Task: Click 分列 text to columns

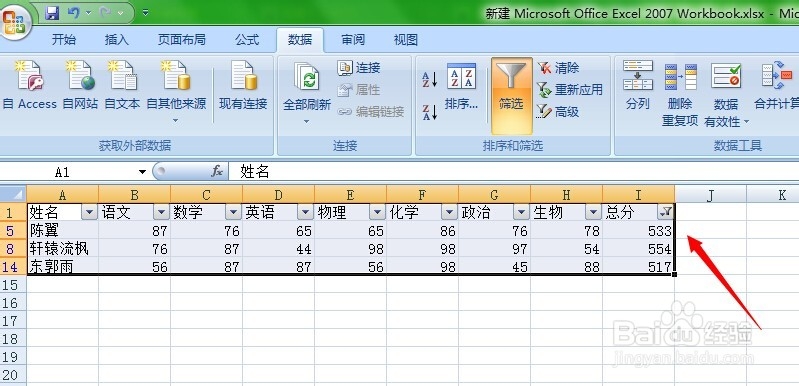Action: coord(637,85)
